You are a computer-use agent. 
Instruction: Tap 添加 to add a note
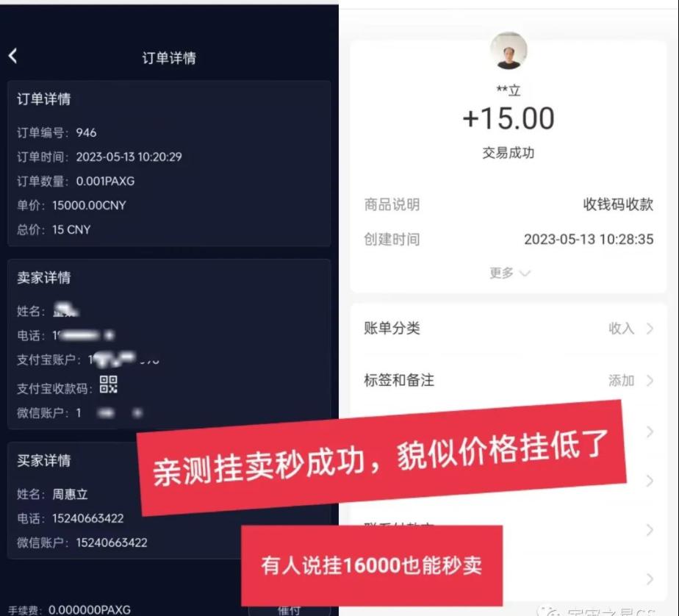tap(622, 380)
